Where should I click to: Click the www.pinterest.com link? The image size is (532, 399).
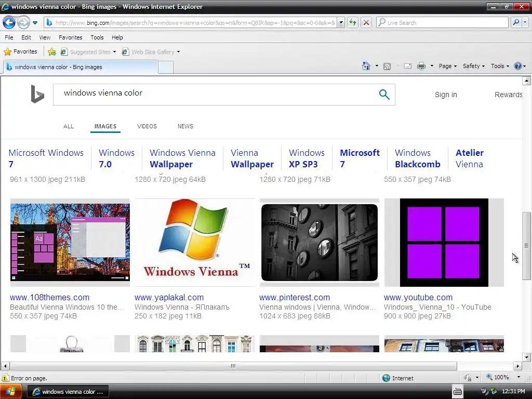click(x=295, y=297)
